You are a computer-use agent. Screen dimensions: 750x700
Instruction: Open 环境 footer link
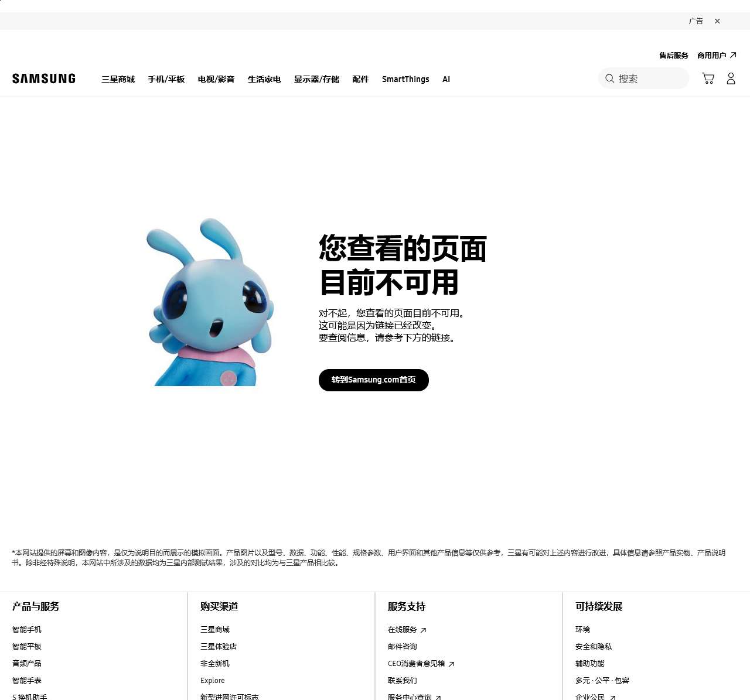pyautogui.click(x=582, y=630)
